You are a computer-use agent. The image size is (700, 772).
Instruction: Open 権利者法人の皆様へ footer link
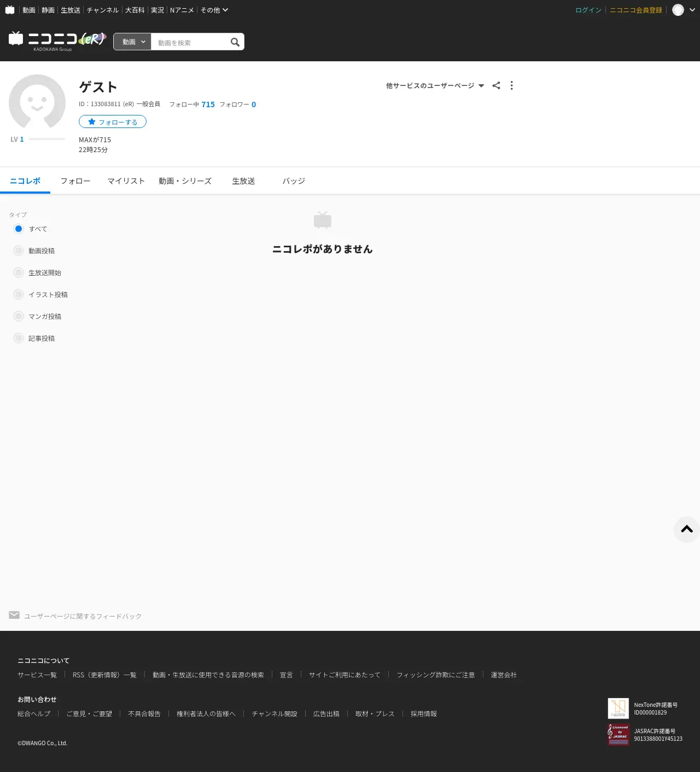tap(206, 713)
